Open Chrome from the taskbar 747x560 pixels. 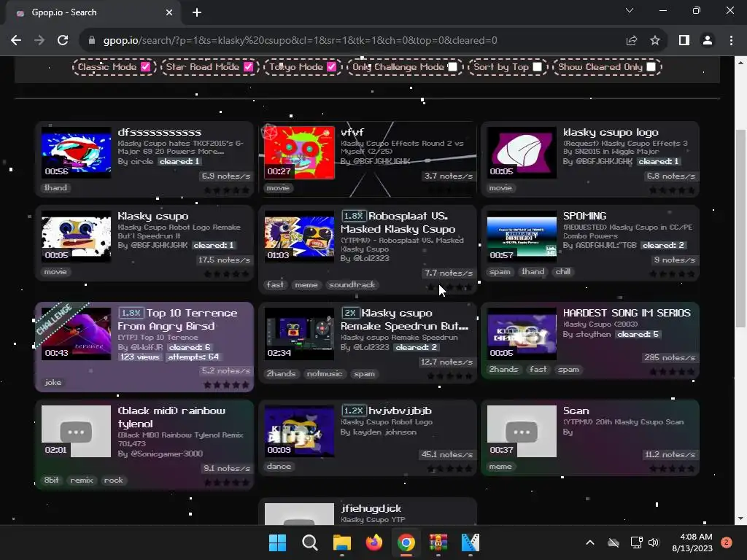[406, 542]
